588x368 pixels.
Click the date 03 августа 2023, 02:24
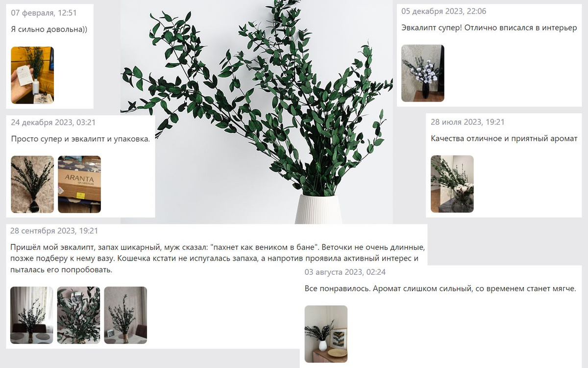(345, 272)
